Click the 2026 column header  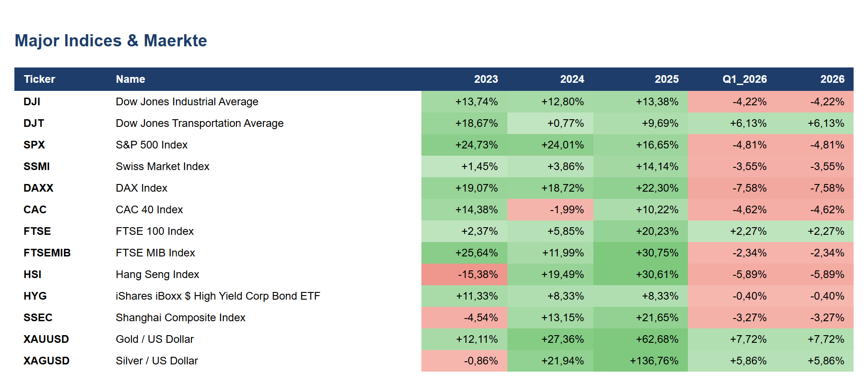click(832, 79)
